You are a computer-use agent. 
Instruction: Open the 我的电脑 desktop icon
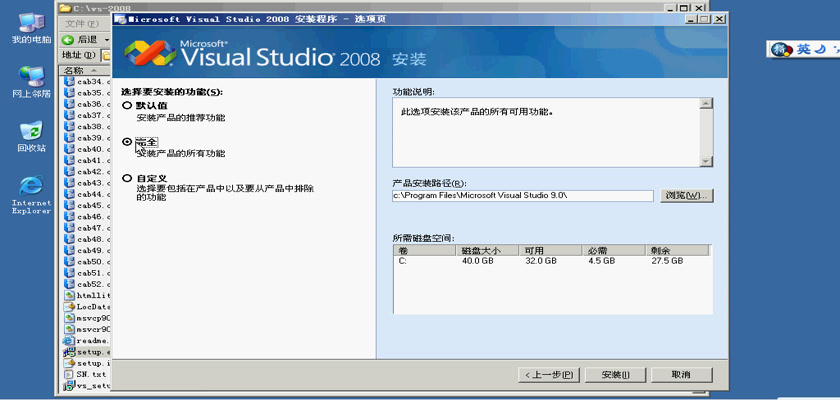(x=31, y=28)
